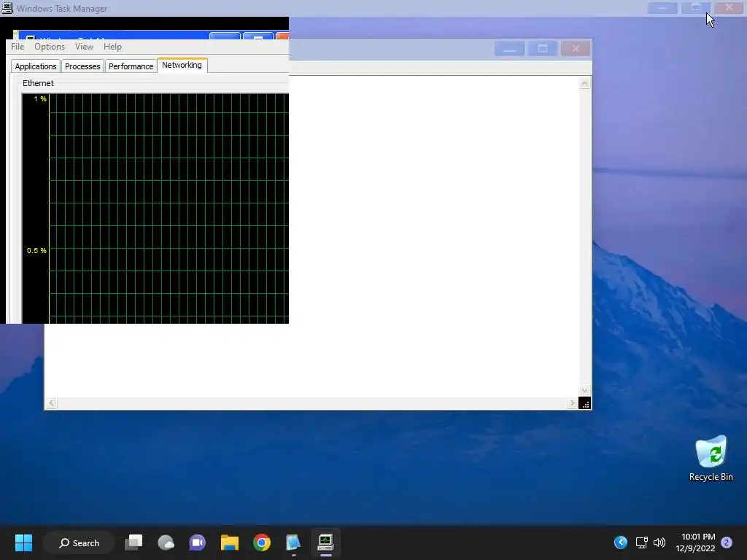Minimize the background white window
Screen dimensions: 747x560
[509, 49]
